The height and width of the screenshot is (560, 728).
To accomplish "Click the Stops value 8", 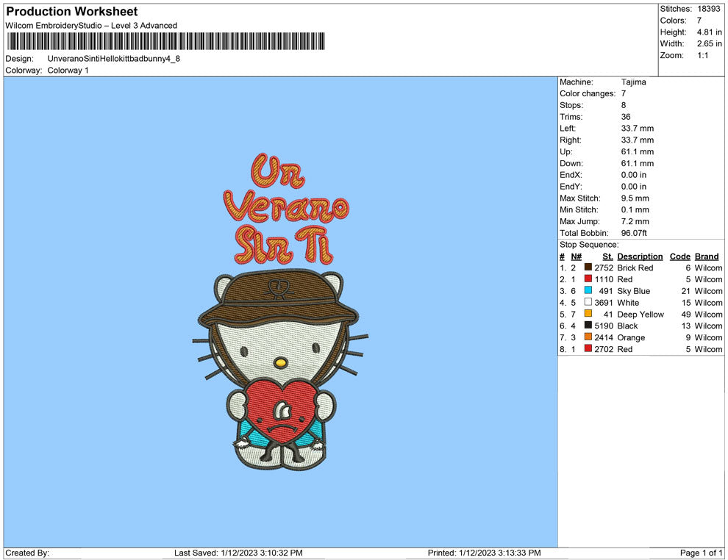I will [x=624, y=105].
